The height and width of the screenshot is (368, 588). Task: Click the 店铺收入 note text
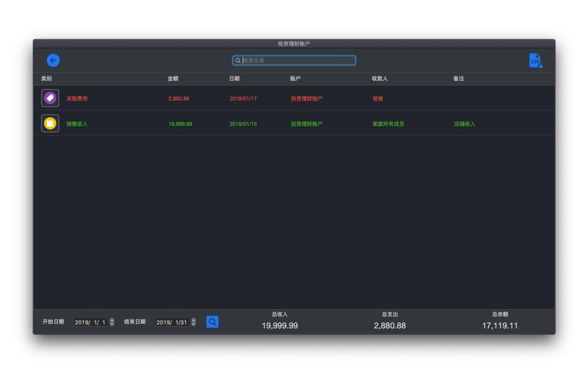coord(465,124)
